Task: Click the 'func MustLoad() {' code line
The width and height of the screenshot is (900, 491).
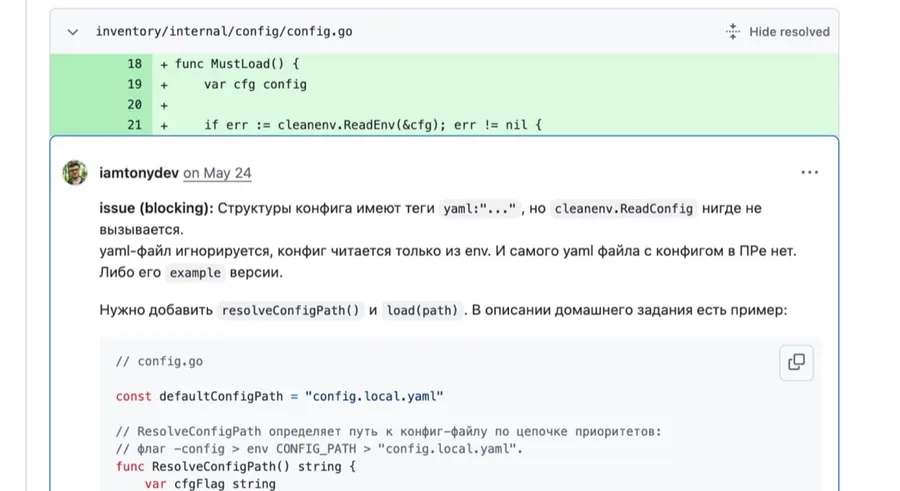Action: [x=237, y=64]
